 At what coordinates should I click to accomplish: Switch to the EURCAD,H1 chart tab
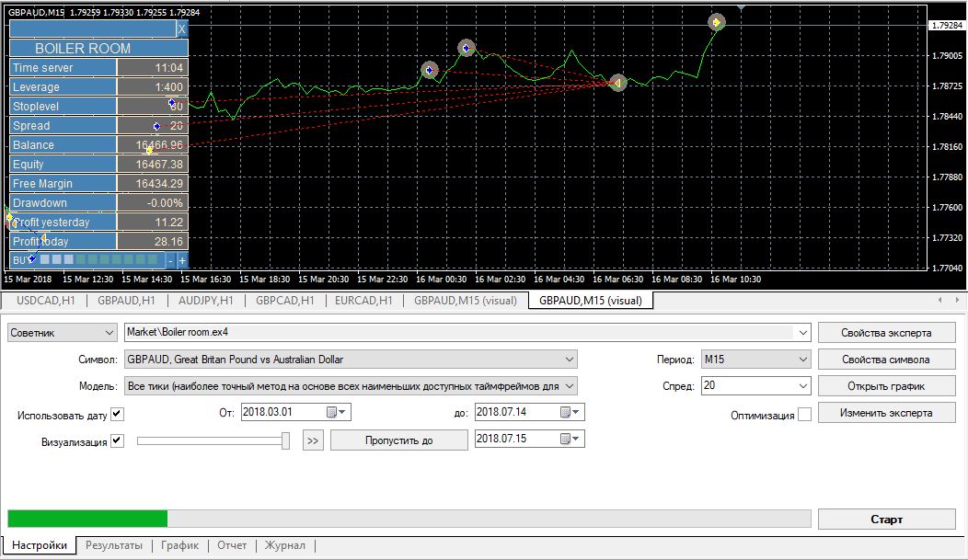click(x=363, y=301)
